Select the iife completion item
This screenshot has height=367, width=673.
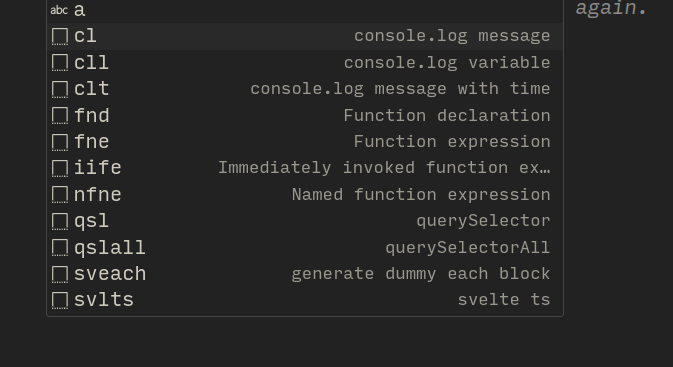[305, 169]
